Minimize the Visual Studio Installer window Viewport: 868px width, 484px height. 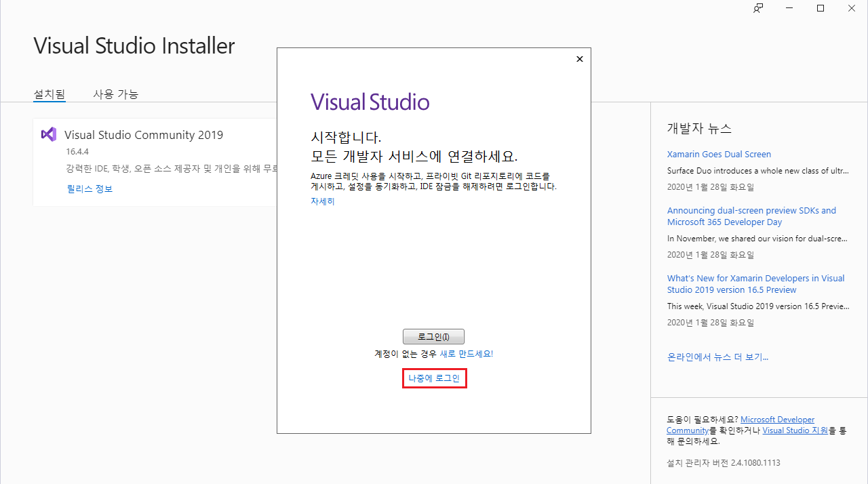[790, 8]
